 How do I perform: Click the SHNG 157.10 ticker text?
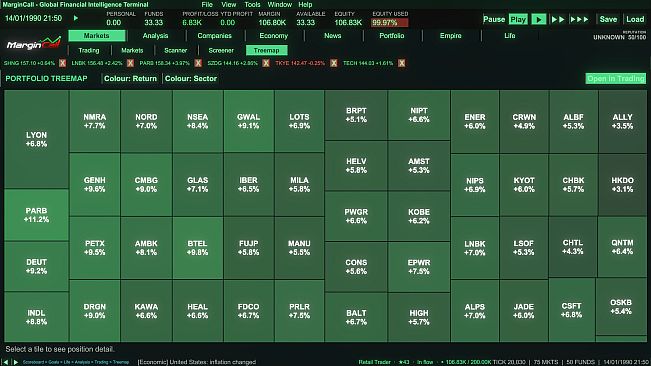[x=29, y=63]
